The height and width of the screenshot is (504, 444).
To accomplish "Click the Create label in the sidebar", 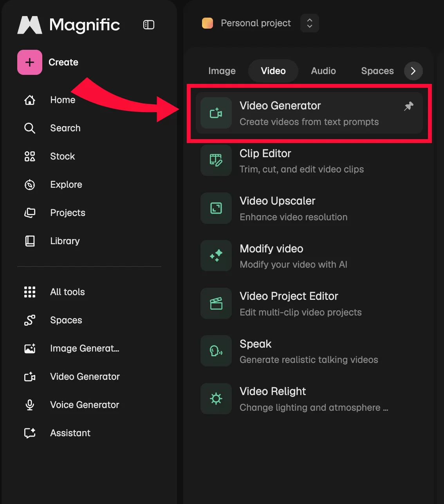I will 63,62.
